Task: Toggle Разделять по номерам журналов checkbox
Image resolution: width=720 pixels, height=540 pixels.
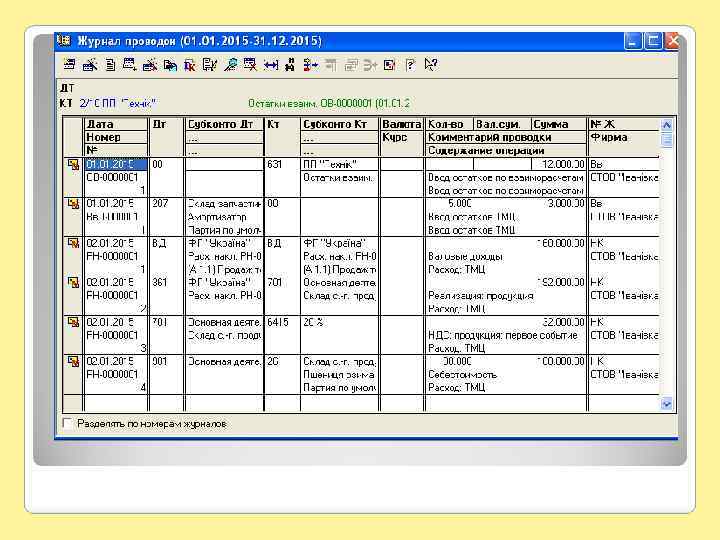Action: click(67, 423)
